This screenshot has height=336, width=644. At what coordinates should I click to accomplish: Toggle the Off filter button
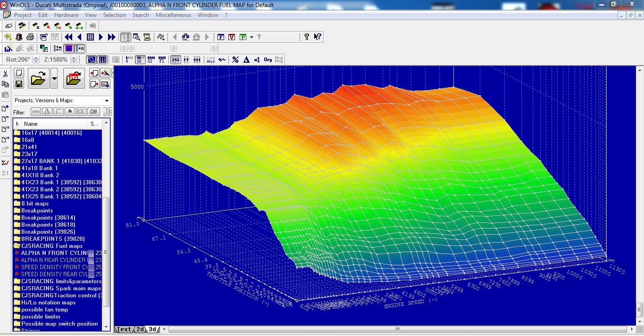coord(93,112)
